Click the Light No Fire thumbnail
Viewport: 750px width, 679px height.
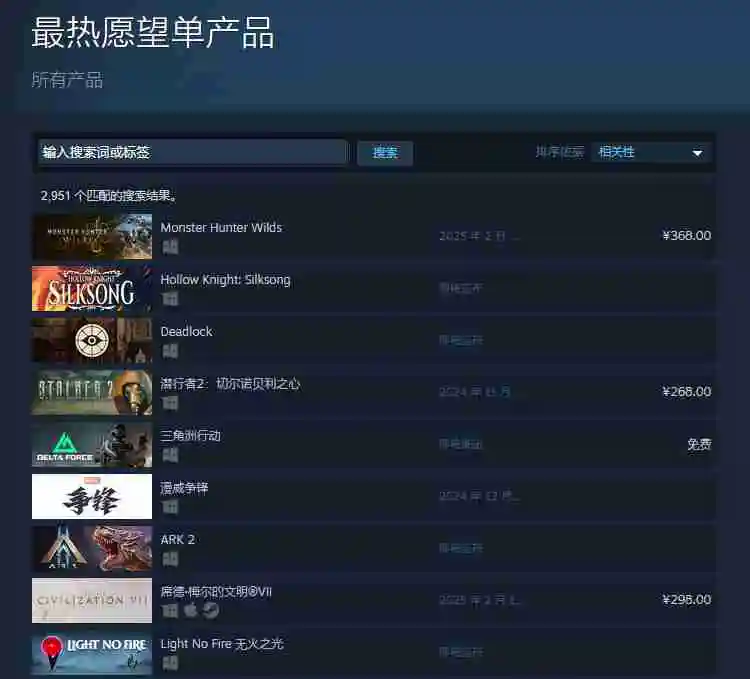point(92,653)
